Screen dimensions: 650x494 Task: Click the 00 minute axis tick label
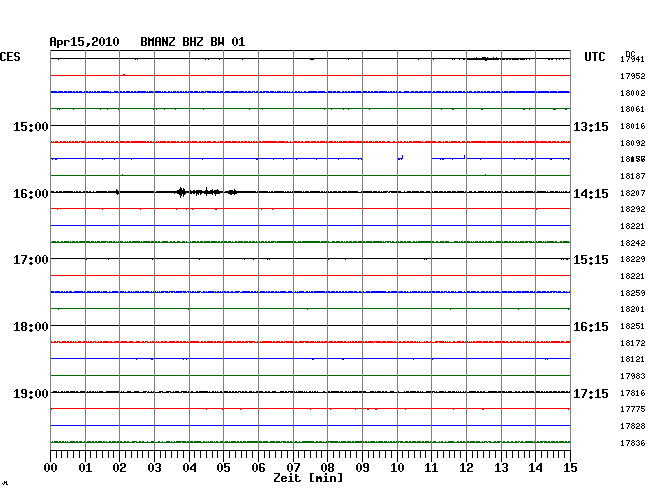coord(51,468)
